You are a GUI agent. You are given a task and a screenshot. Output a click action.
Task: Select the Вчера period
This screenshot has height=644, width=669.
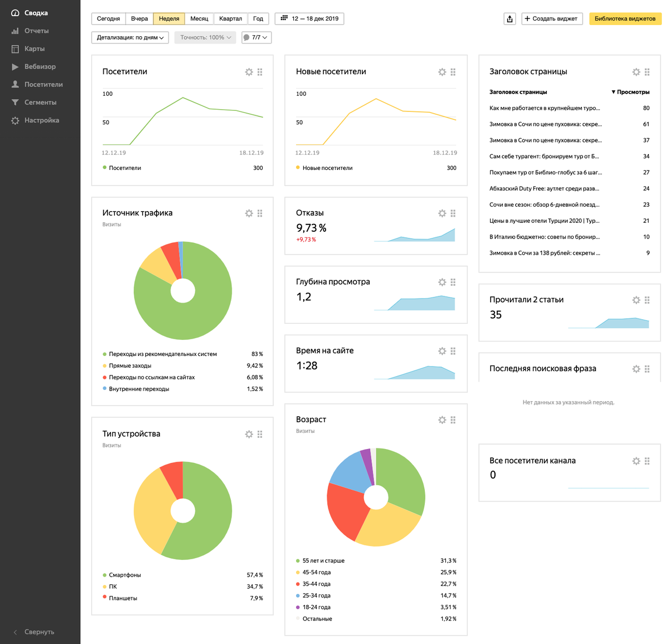pyautogui.click(x=139, y=19)
